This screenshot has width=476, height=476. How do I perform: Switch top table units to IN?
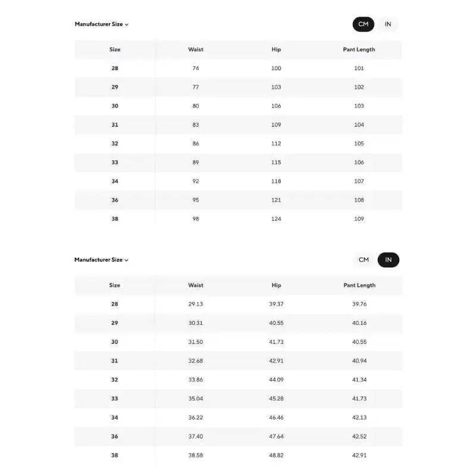click(x=388, y=24)
